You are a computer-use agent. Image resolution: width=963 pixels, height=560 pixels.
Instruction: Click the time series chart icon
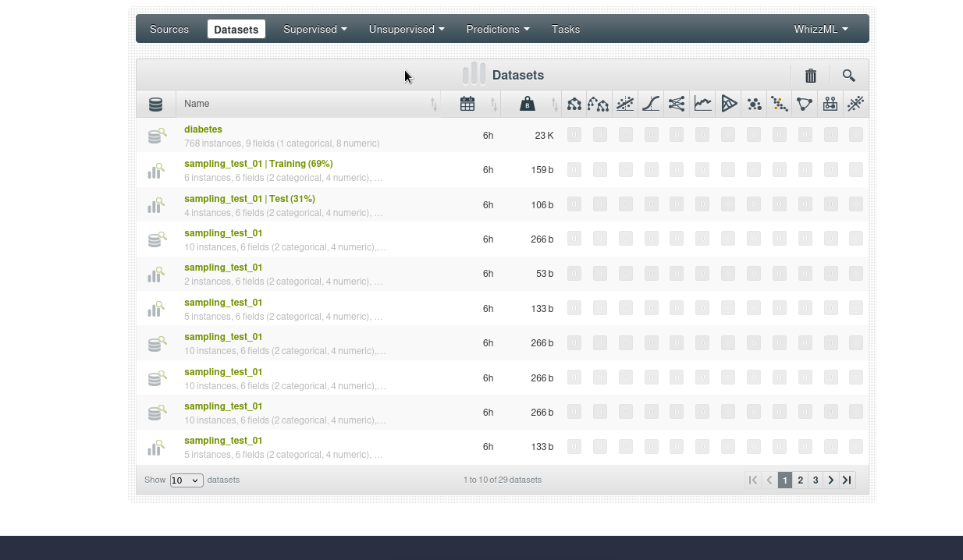point(702,104)
